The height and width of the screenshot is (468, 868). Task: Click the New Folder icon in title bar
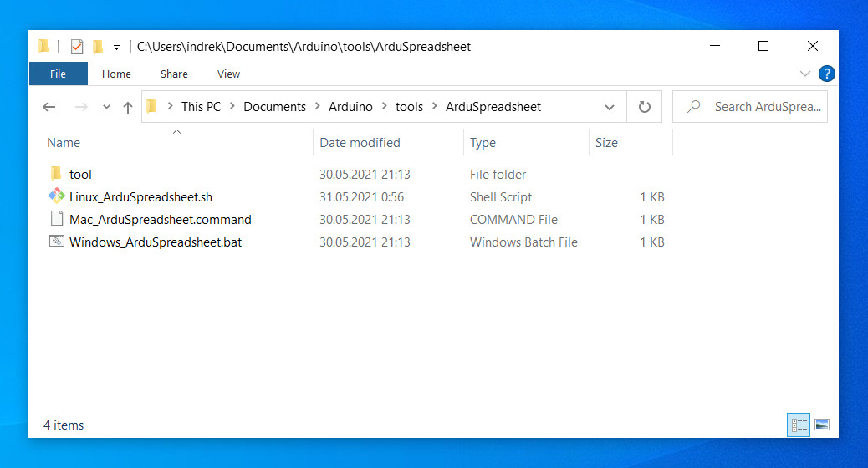[x=98, y=47]
